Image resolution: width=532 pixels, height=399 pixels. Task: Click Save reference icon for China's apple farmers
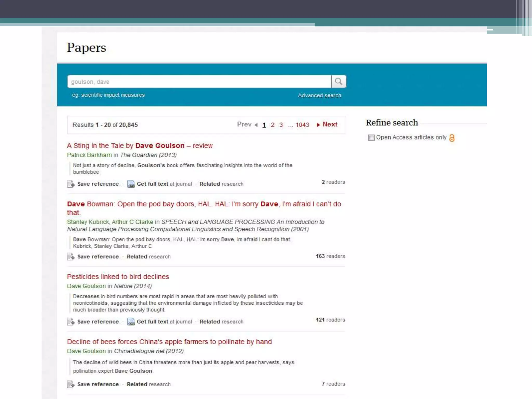point(71,384)
